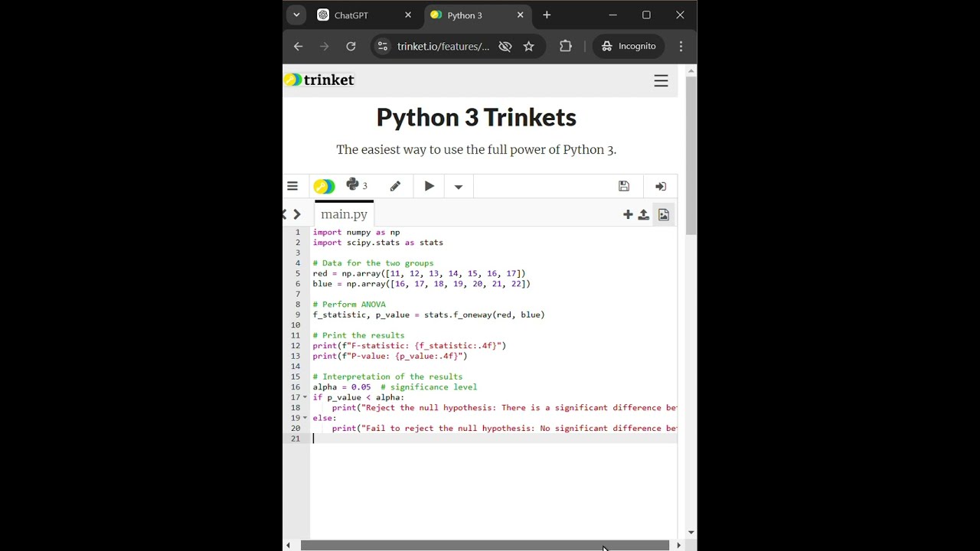
Task: Click the sign-in arrow icon in the editor toolbar
Action: [x=661, y=187]
